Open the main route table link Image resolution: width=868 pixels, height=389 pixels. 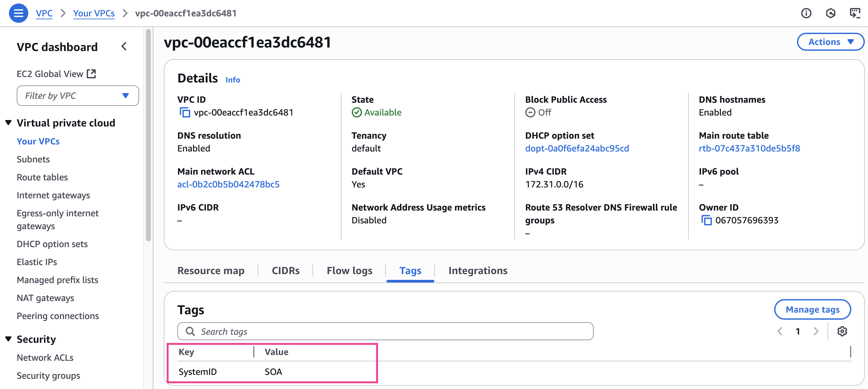click(x=749, y=149)
